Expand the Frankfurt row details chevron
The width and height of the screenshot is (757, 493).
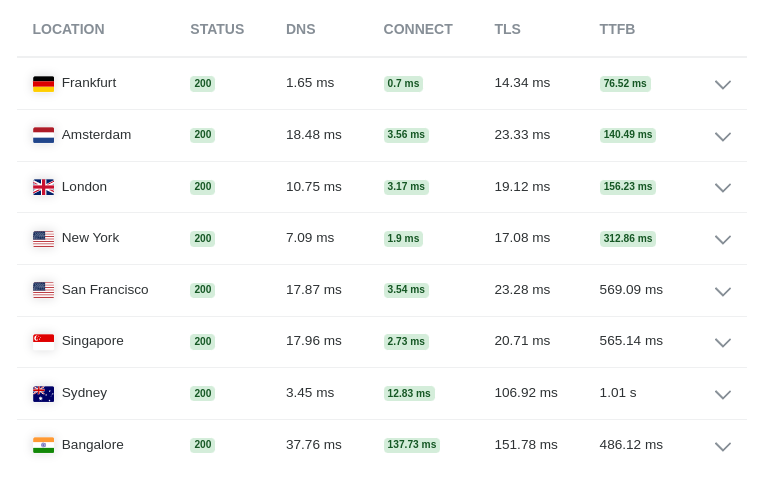(723, 85)
